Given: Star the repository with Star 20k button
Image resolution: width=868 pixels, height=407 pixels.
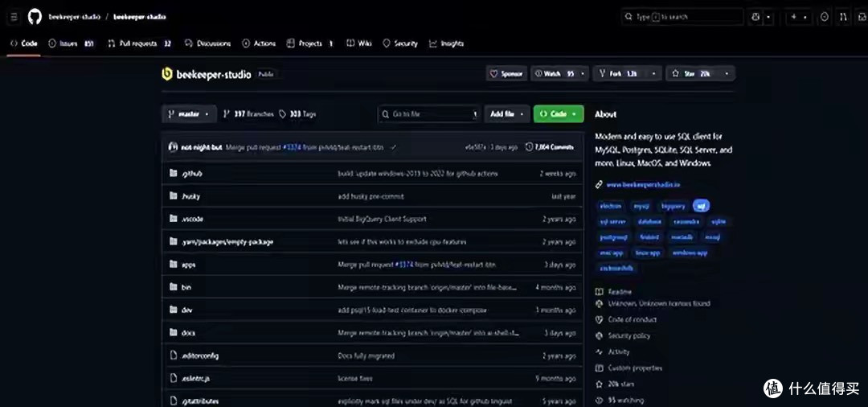Looking at the screenshot, I should 692,74.
